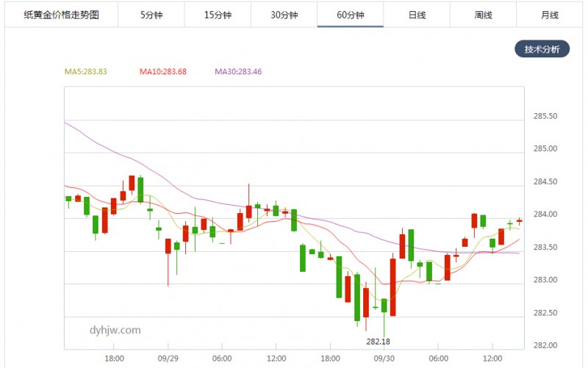Screen dimensions: 588x368
Task: Select the red MA10:283.68 legend label
Action: pyautogui.click(x=163, y=72)
